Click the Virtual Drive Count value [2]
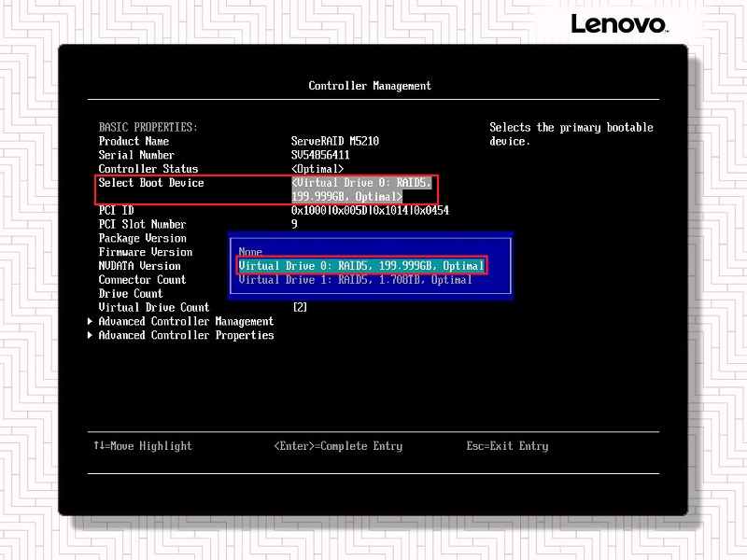Screen dimensions: 747x560 click(x=300, y=307)
